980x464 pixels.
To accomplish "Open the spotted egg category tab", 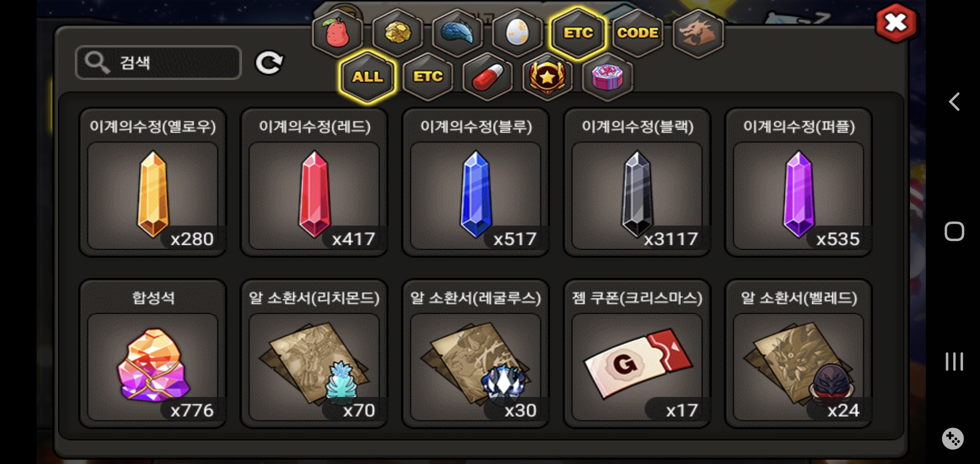I will click(518, 33).
